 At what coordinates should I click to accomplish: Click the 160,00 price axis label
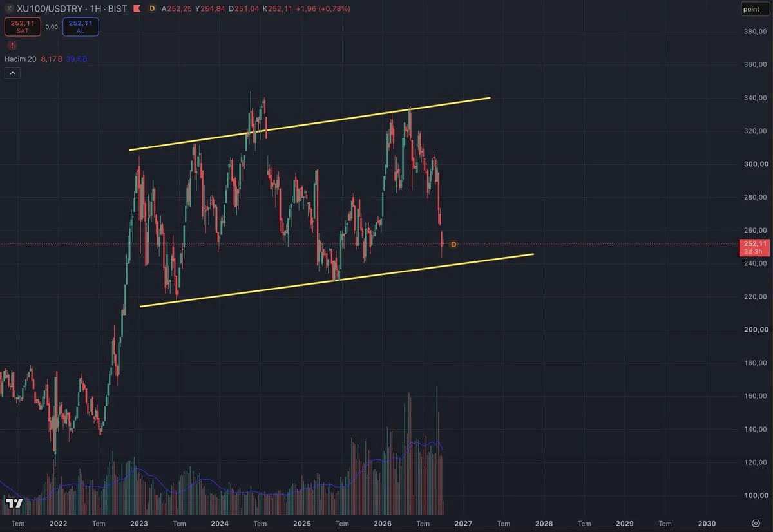(x=755, y=396)
